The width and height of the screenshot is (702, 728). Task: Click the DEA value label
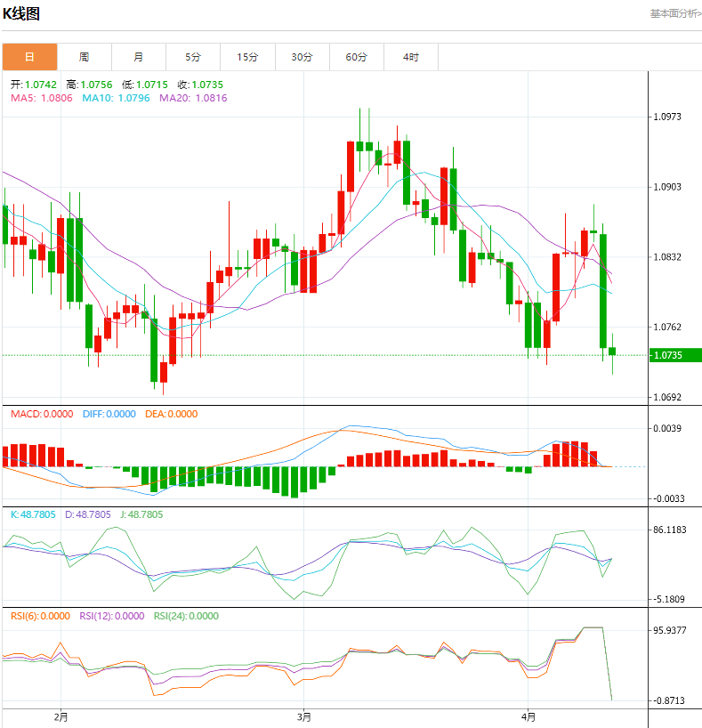click(171, 414)
